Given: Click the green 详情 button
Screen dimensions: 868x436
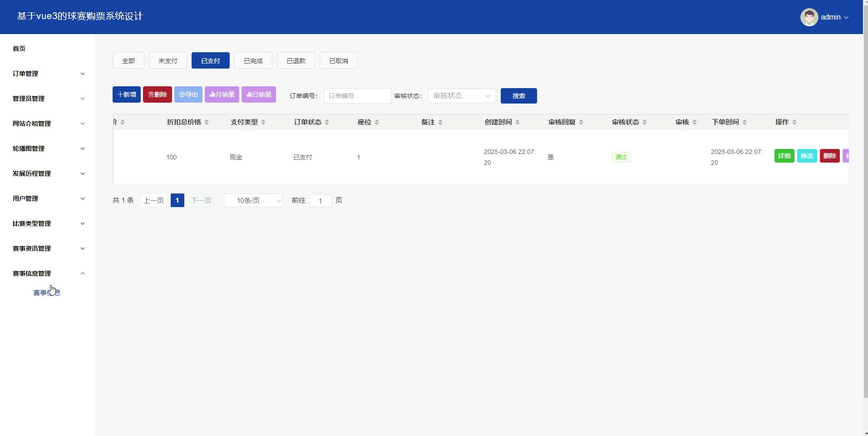Looking at the screenshot, I should 784,156.
